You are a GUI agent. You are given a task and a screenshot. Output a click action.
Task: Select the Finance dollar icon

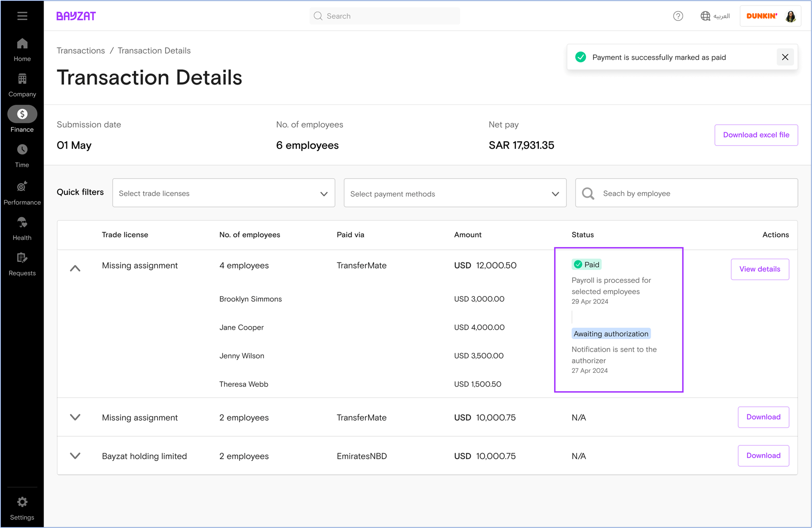coord(22,114)
